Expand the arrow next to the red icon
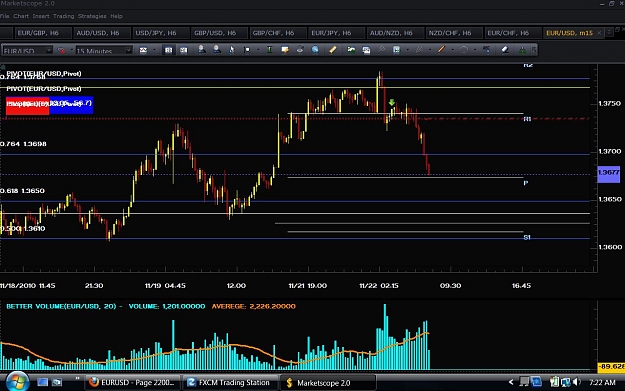This screenshot has height=391, width=625. coord(72,50)
